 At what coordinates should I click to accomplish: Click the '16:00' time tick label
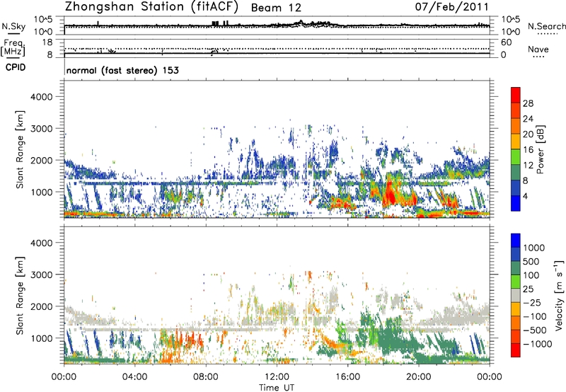point(347,377)
